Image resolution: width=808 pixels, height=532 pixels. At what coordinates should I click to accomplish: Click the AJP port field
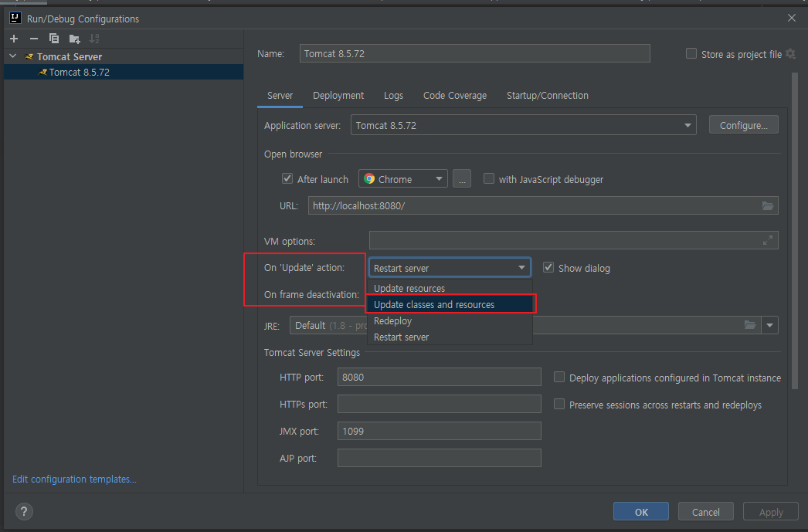[439, 458]
